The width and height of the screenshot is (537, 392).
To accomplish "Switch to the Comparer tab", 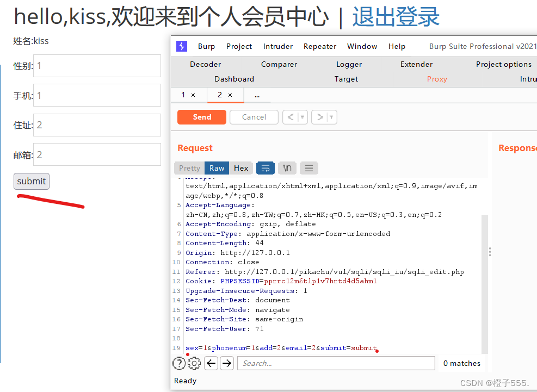I will click(x=279, y=64).
